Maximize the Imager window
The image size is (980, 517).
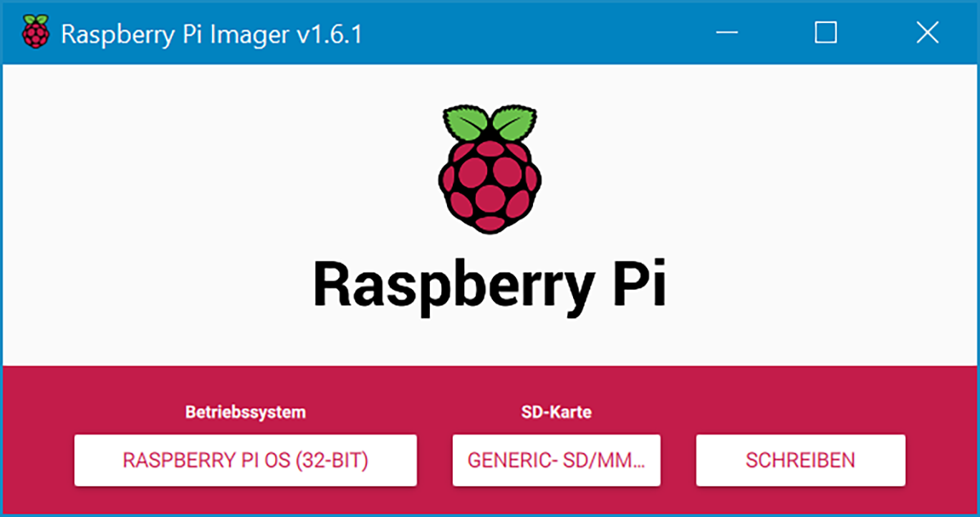(826, 33)
